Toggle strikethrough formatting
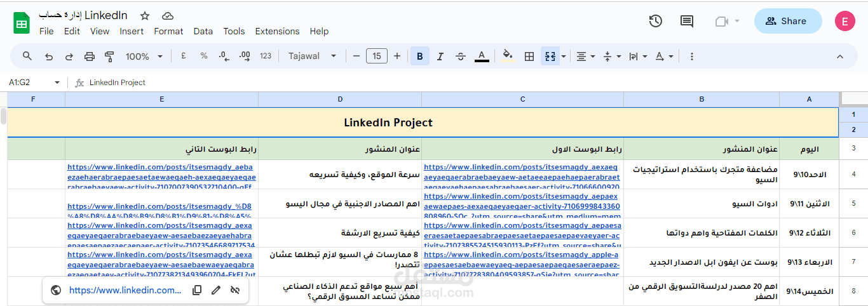868x306 pixels. click(x=461, y=57)
